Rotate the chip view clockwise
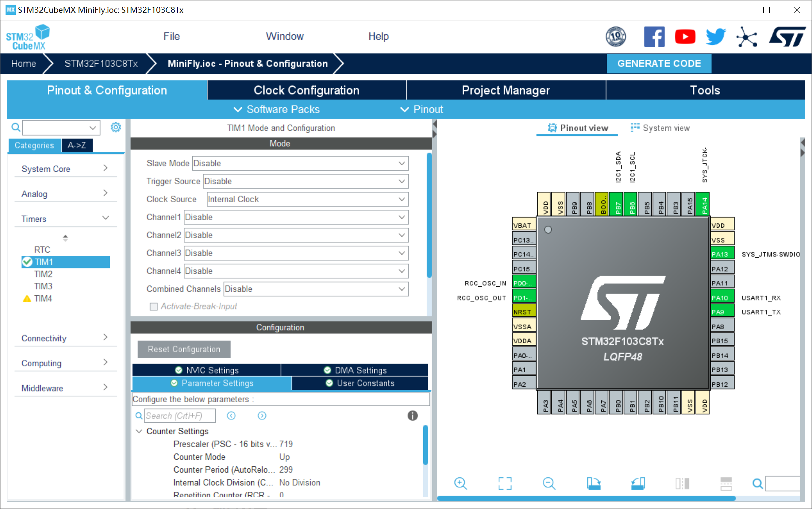 pyautogui.click(x=594, y=483)
